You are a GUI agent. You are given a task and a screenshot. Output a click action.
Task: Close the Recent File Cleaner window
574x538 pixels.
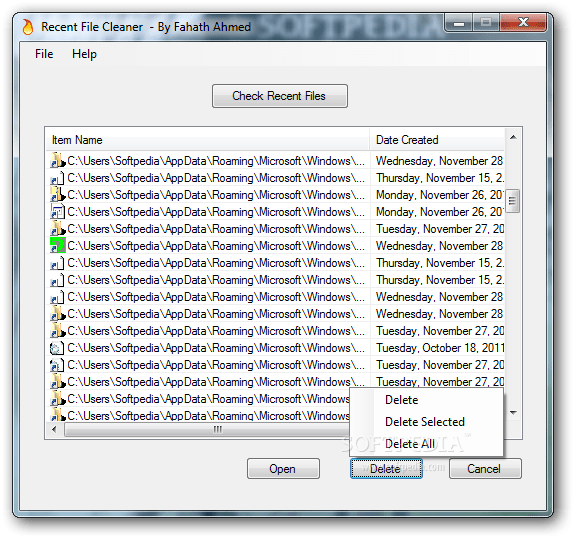(523, 23)
